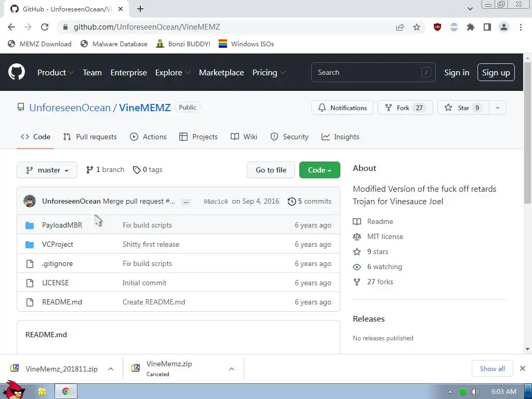Click the Go to file button
The image size is (532, 399).
pyautogui.click(x=271, y=170)
